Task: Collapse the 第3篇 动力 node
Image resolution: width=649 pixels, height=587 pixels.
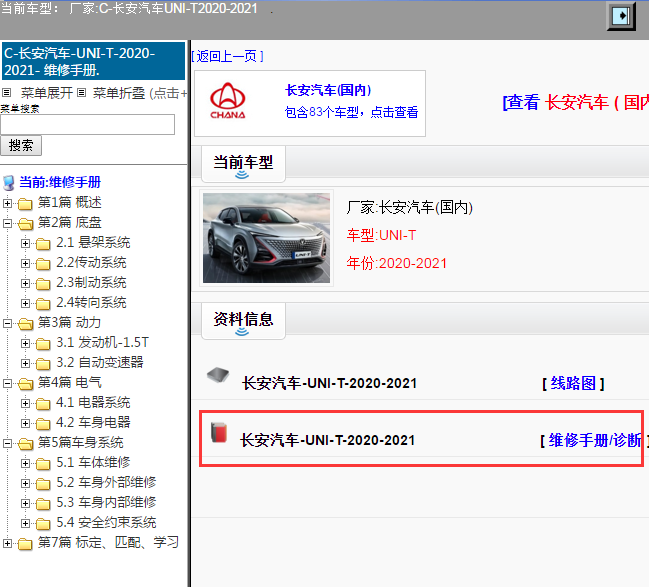Action: point(7,323)
